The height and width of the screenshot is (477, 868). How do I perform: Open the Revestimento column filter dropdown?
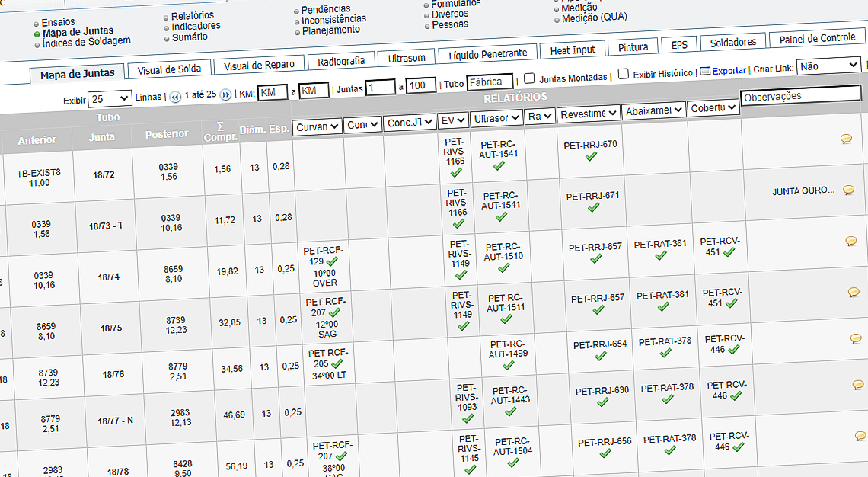pyautogui.click(x=588, y=114)
